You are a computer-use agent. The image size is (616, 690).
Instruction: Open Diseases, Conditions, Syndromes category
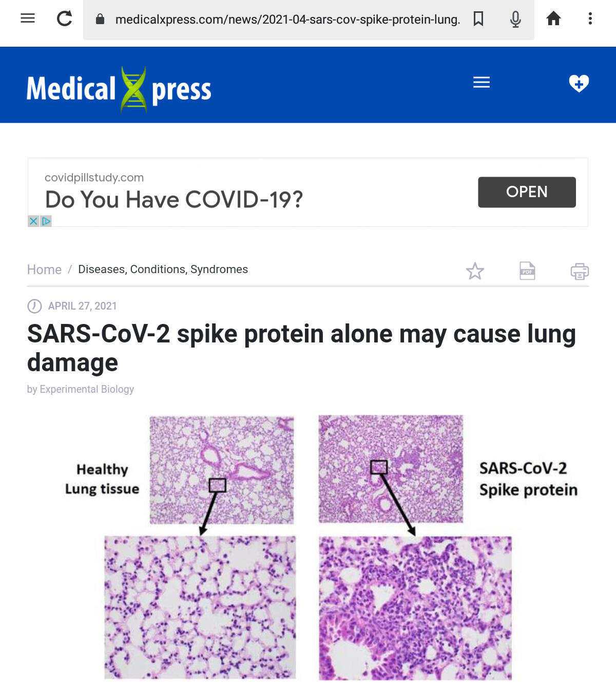pyautogui.click(x=163, y=270)
